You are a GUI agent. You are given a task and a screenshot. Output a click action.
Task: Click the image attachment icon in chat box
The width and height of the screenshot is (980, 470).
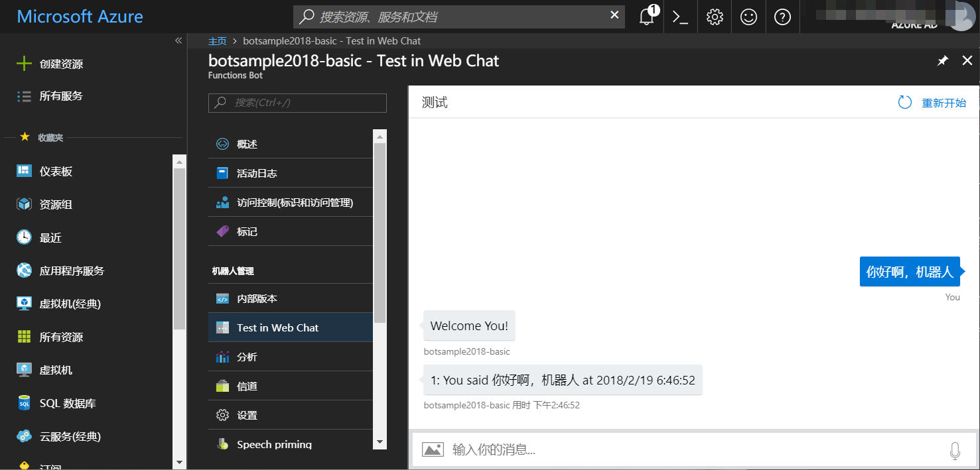click(x=433, y=449)
